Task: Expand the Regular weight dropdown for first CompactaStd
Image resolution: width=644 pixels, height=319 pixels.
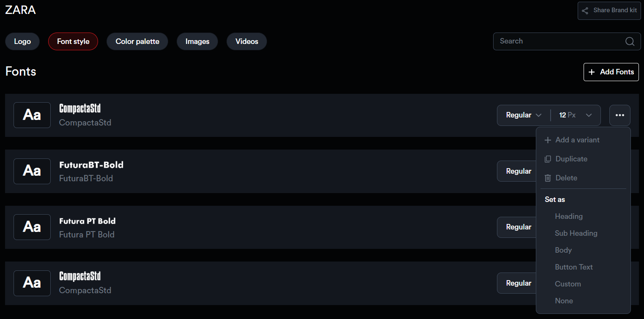Action: pos(524,115)
